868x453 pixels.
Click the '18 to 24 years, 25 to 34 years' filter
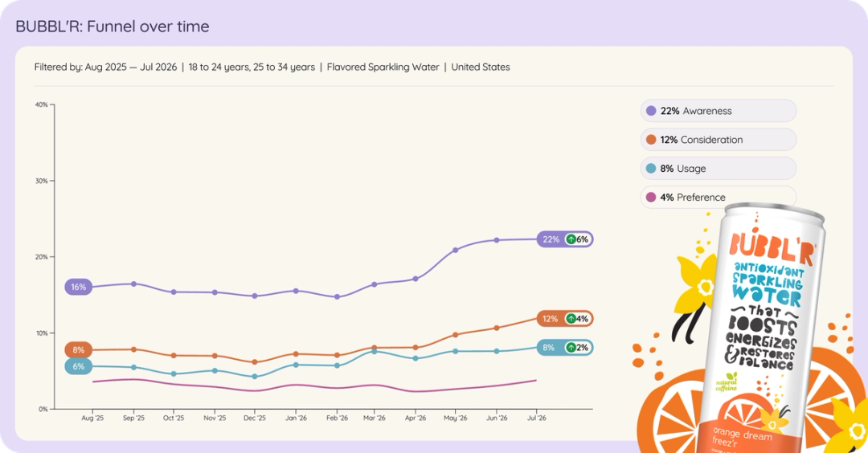click(x=252, y=67)
